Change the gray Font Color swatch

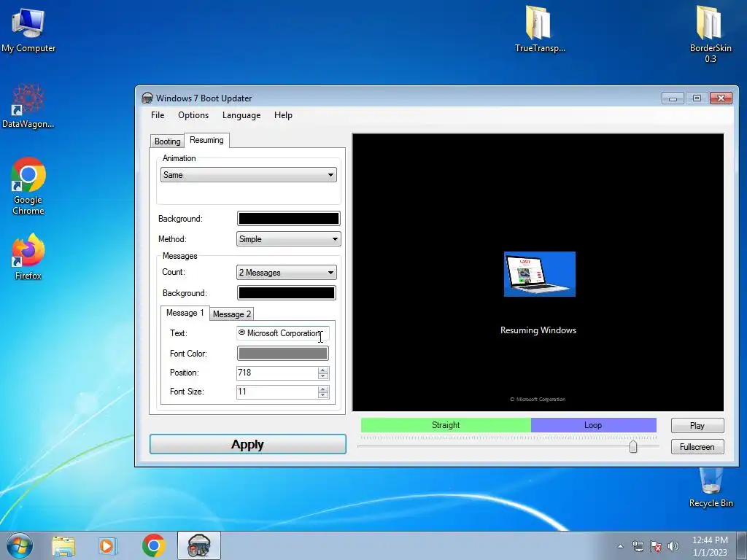tap(283, 354)
